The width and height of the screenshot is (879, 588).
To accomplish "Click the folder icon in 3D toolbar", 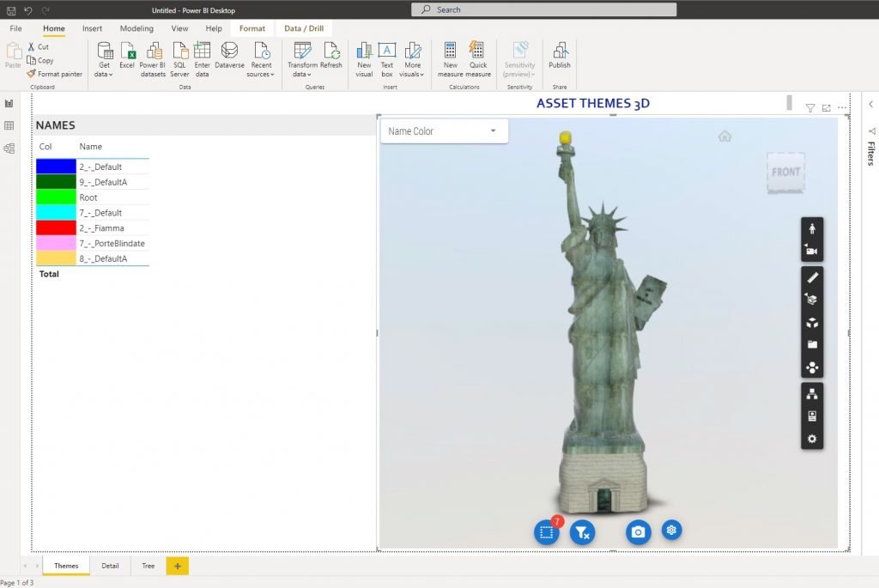I will point(812,345).
